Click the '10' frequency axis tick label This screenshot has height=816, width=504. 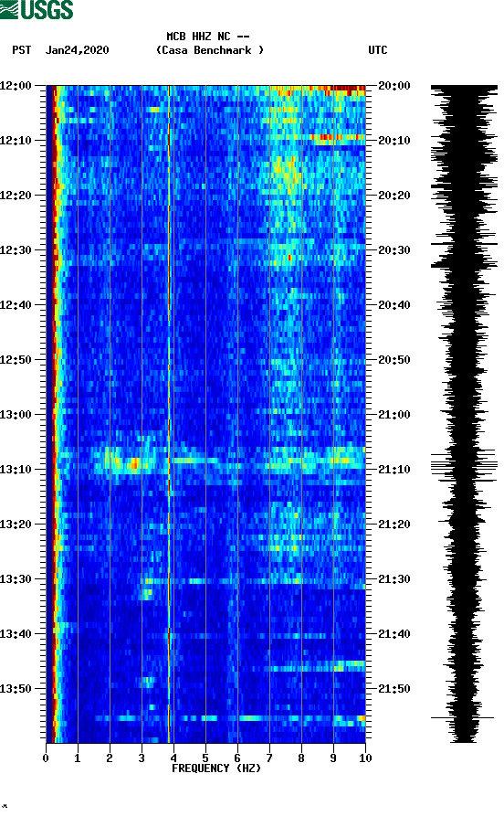pos(365,758)
